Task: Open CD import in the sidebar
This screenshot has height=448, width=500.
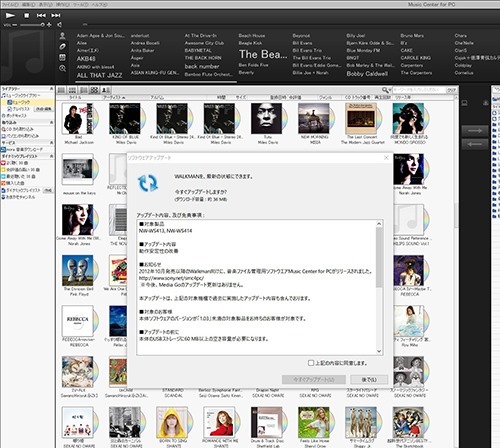Action: click(x=18, y=129)
